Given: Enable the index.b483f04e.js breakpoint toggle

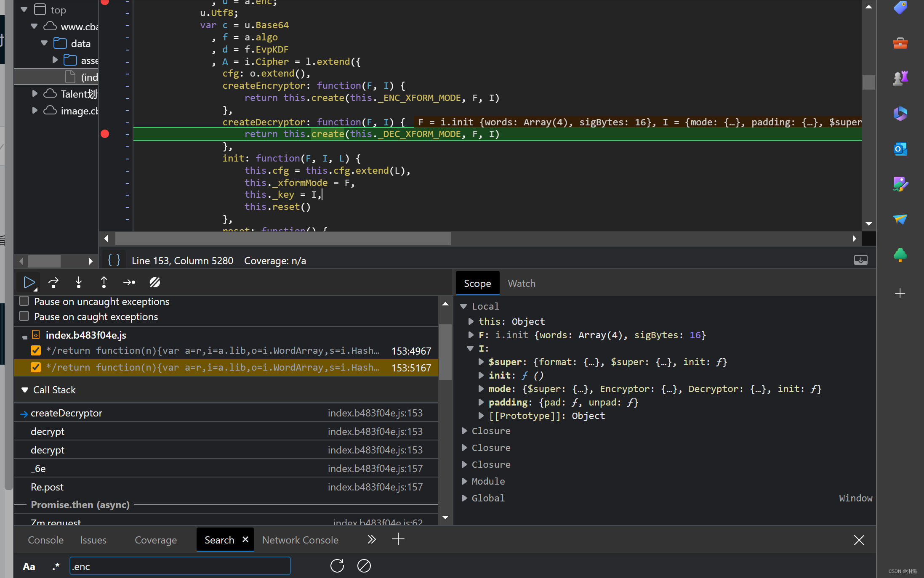Looking at the screenshot, I should pyautogui.click(x=23, y=335).
